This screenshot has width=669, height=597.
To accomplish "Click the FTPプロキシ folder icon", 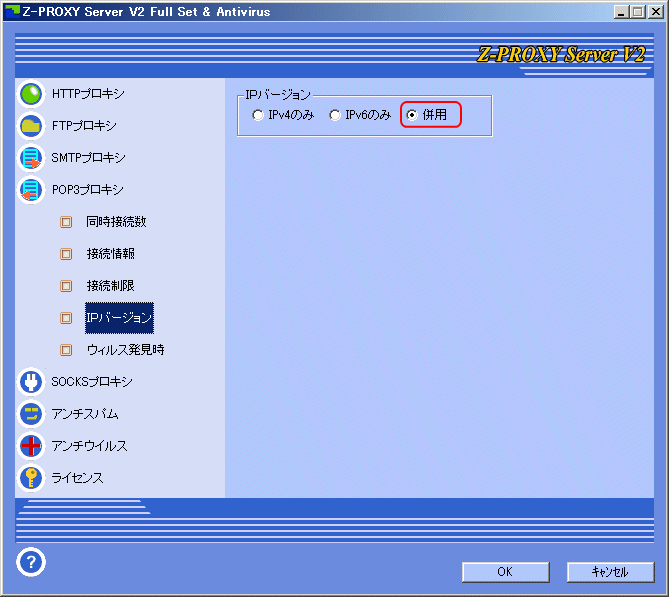I will tap(31, 126).
